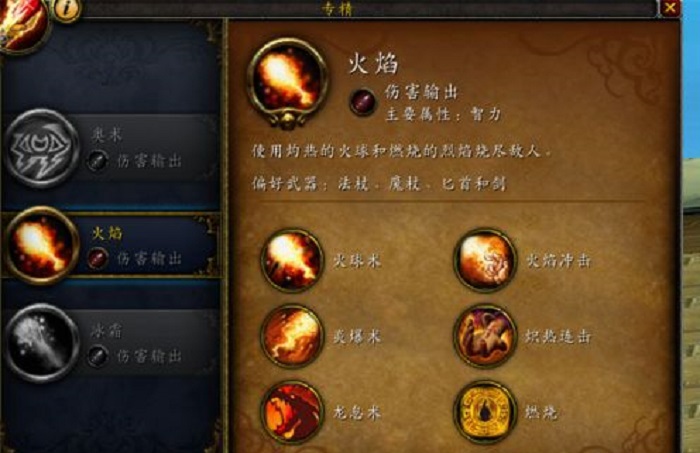Viewport: 700px width, 453px height.
Task: Click the mage class portrait icon
Action: point(21,23)
